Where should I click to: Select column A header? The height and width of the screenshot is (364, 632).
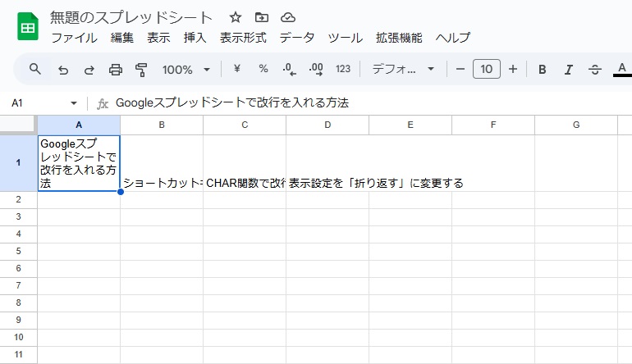point(79,125)
